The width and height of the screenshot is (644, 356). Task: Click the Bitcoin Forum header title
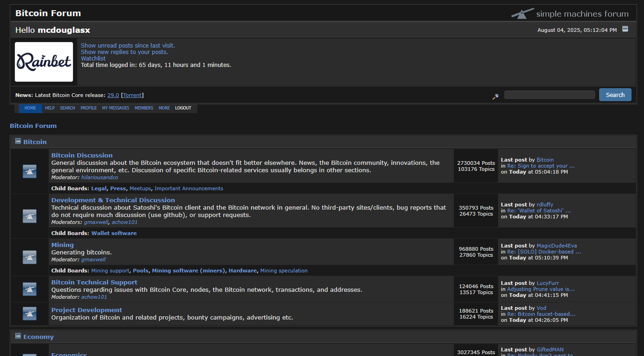click(48, 13)
